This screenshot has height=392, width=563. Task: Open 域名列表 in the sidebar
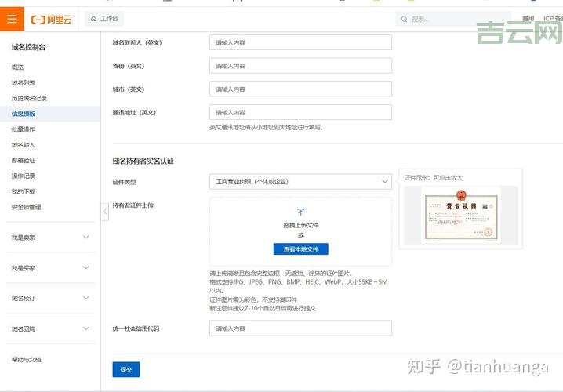[x=24, y=82]
